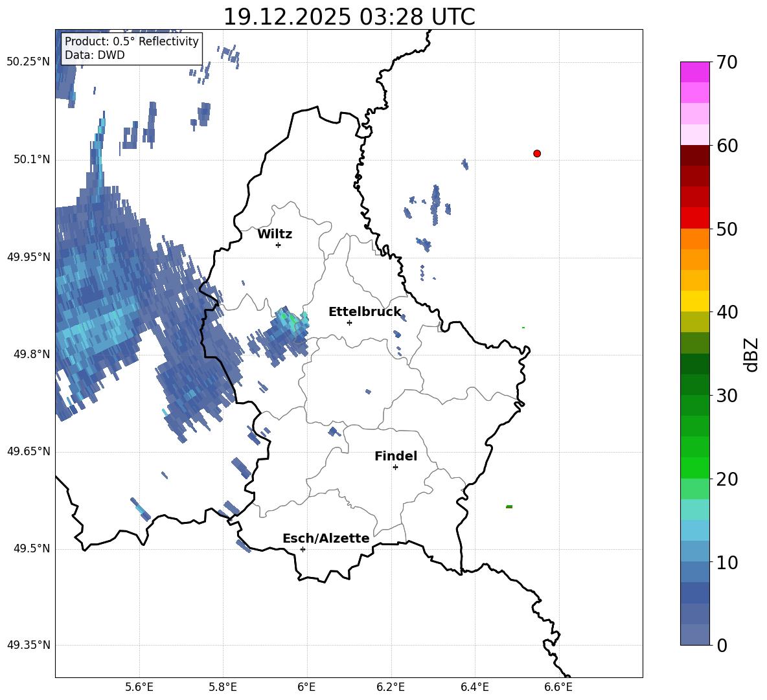The height and width of the screenshot is (700, 767).
Task: Click the 6.2°E longitude label
Action: tap(391, 687)
